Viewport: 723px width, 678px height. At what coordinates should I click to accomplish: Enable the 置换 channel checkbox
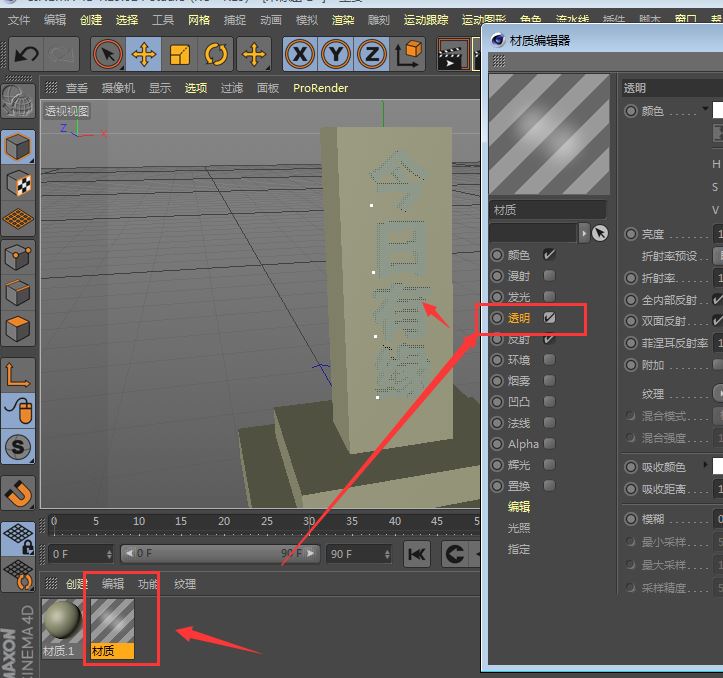(x=549, y=485)
